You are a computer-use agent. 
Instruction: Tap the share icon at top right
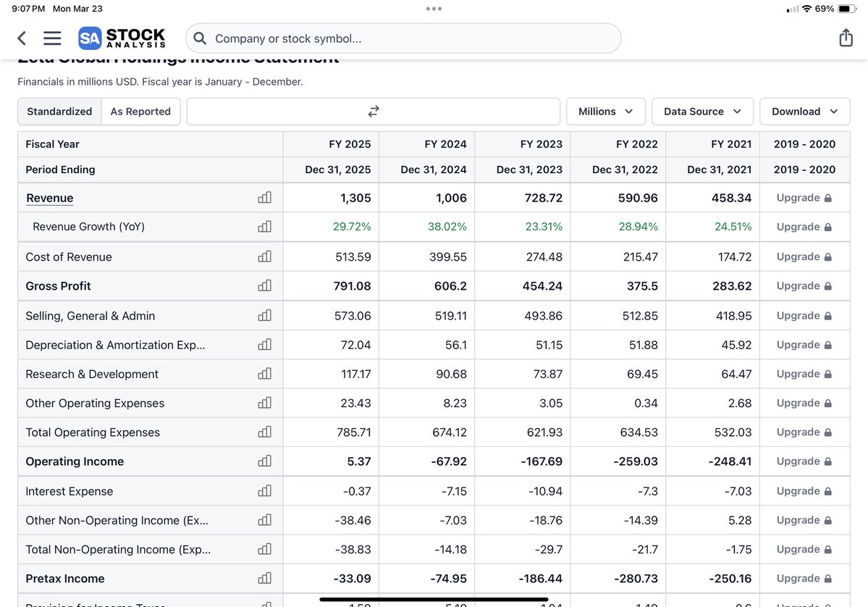tap(846, 38)
